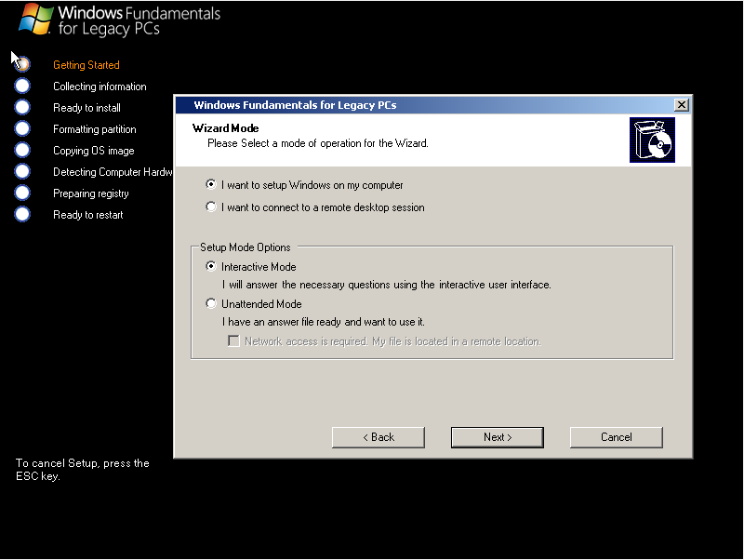Click the Next button
744x560 pixels.
click(x=498, y=437)
